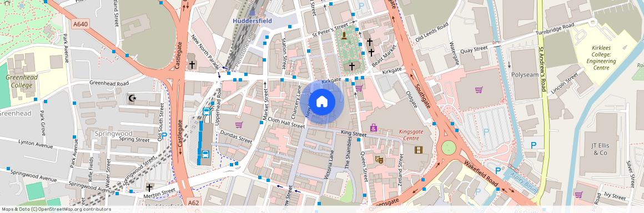644x213 pixels.
Task: Click the church cross inside the green gardens
Action: pos(351,66)
